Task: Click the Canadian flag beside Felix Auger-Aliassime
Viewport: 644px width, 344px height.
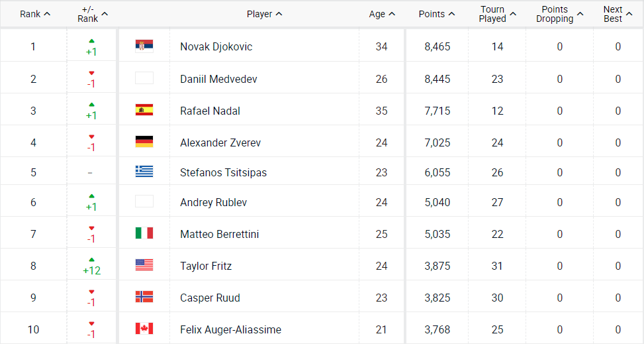Action: click(x=144, y=329)
